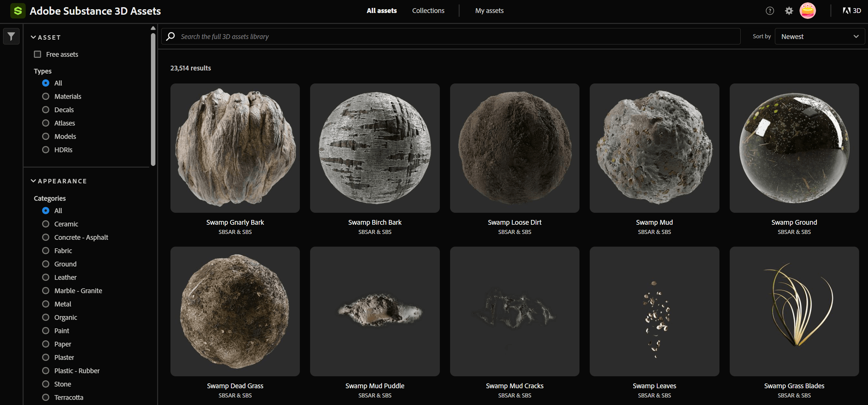The image size is (868, 405).
Task: Click the Substance 3D Assets logo icon
Action: pyautogui.click(x=17, y=11)
